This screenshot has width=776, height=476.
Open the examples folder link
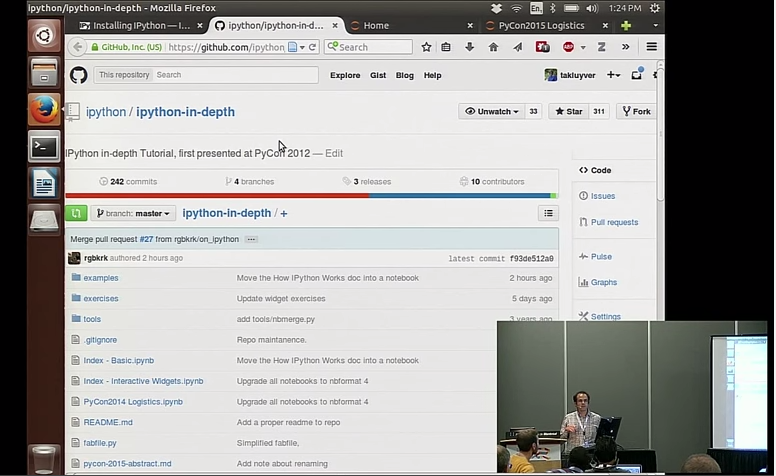101,278
